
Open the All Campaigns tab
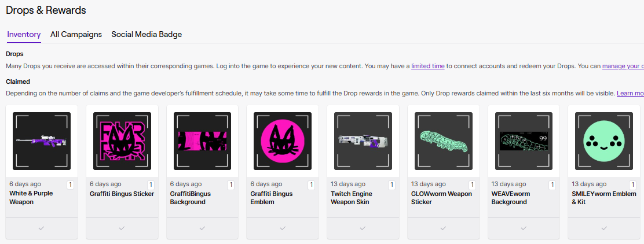point(76,35)
